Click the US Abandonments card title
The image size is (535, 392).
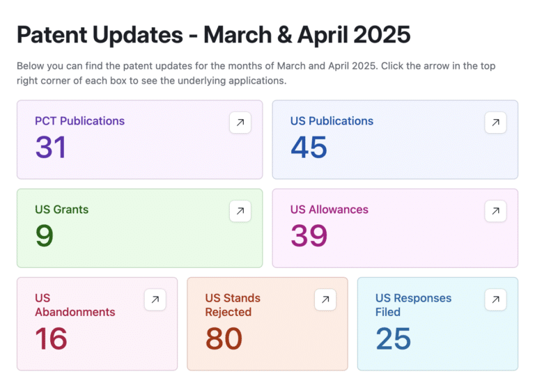(x=75, y=305)
